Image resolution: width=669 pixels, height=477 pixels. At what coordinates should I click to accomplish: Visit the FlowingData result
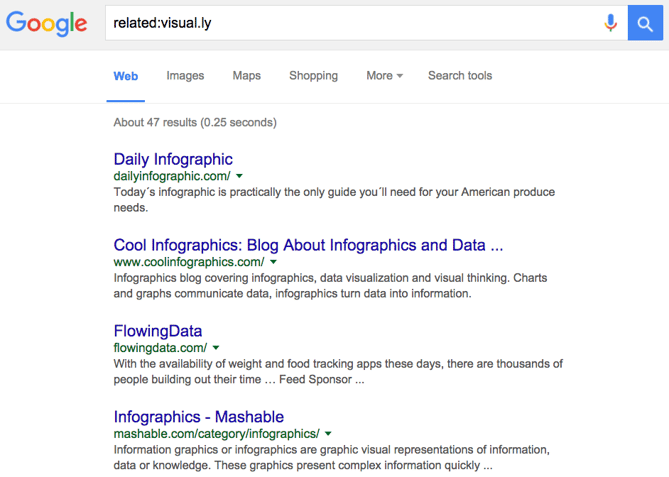coord(158,331)
